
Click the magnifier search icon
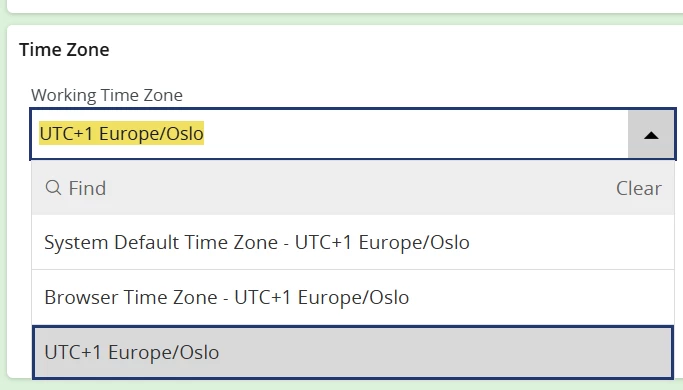[x=53, y=188]
